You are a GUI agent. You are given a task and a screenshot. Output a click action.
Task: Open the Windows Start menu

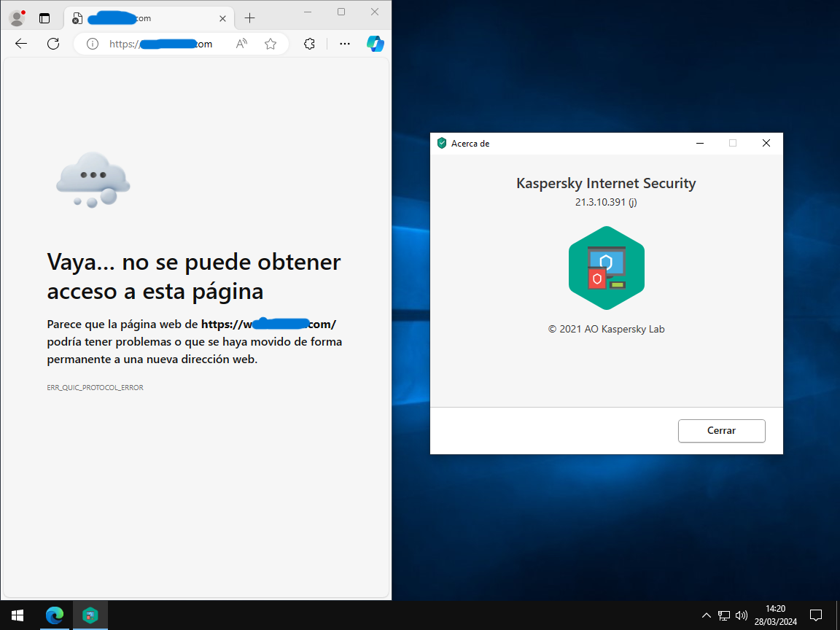(17, 615)
